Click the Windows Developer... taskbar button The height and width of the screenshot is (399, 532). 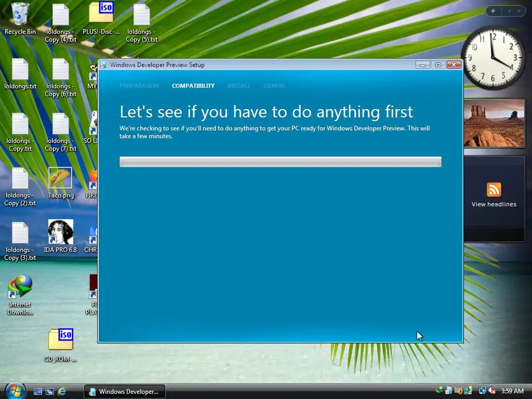(x=125, y=392)
